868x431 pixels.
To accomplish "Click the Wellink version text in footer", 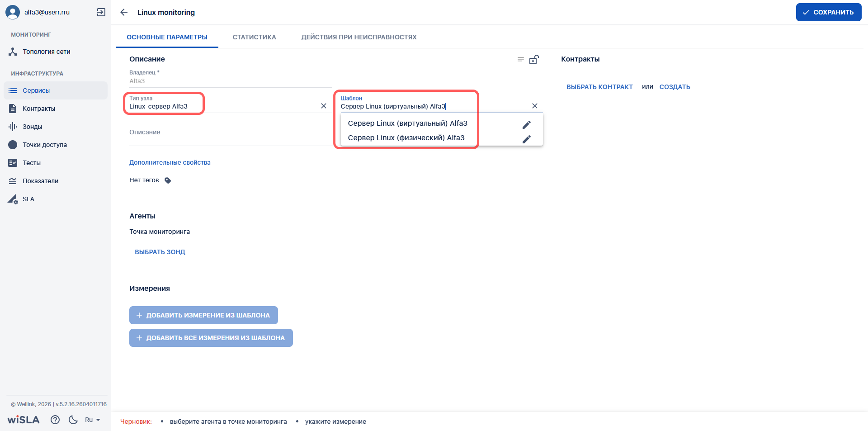I will click(x=59, y=404).
